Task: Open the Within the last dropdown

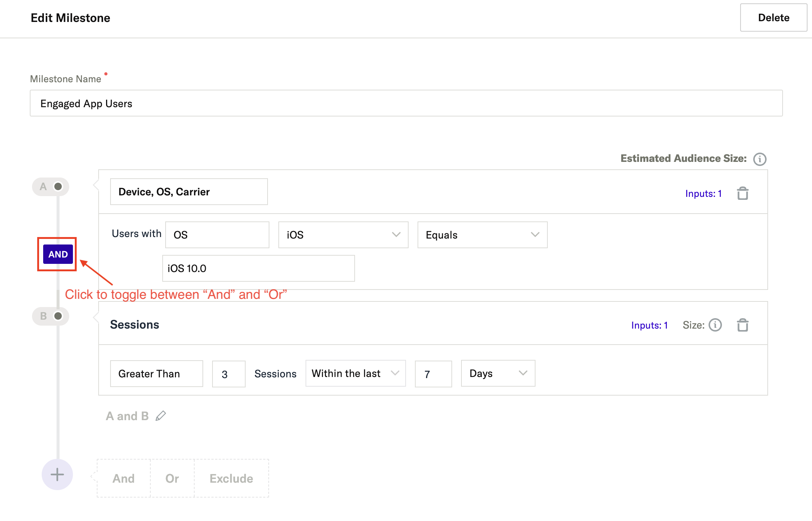Action: 355,373
